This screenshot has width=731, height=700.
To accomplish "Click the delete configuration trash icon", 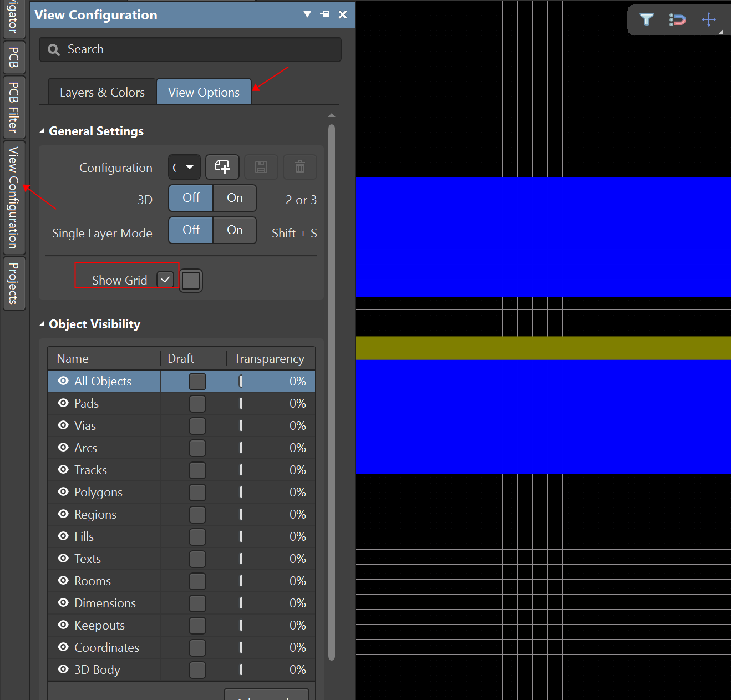I will point(300,167).
